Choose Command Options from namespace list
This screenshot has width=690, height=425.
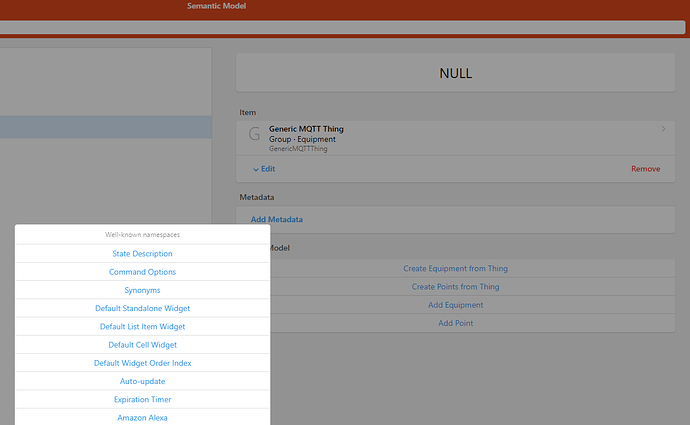[142, 272]
